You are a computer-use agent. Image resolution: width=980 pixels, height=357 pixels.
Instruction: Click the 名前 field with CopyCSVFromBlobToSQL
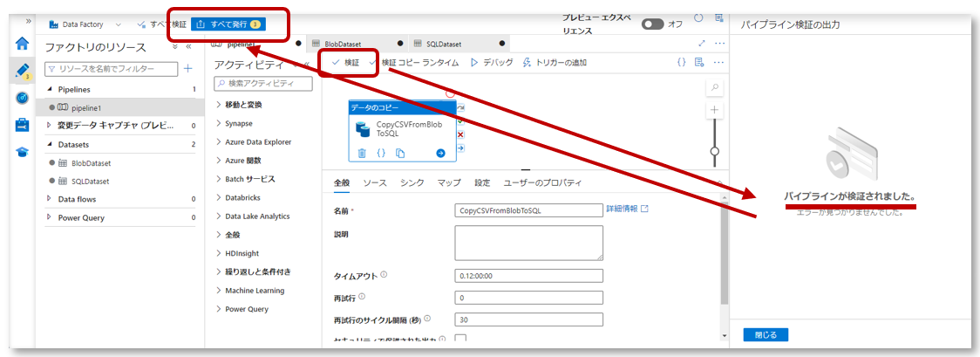coord(528,210)
